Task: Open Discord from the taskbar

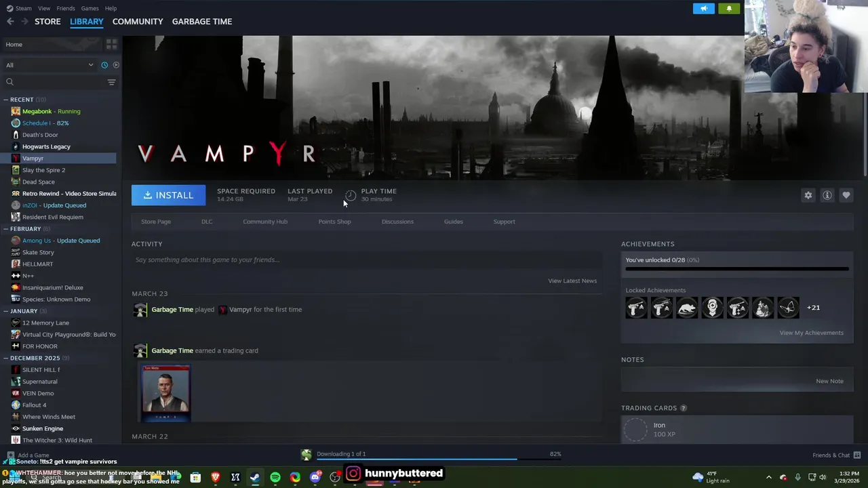Action: click(x=315, y=477)
